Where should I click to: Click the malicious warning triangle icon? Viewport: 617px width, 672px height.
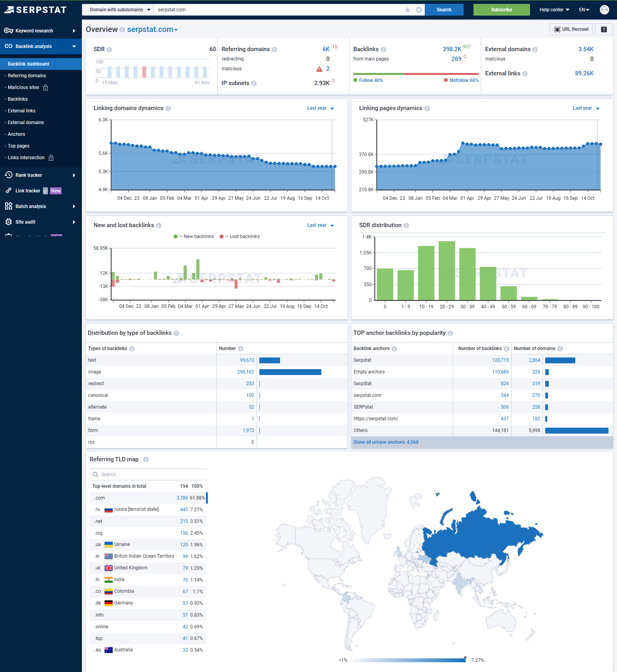[x=319, y=69]
